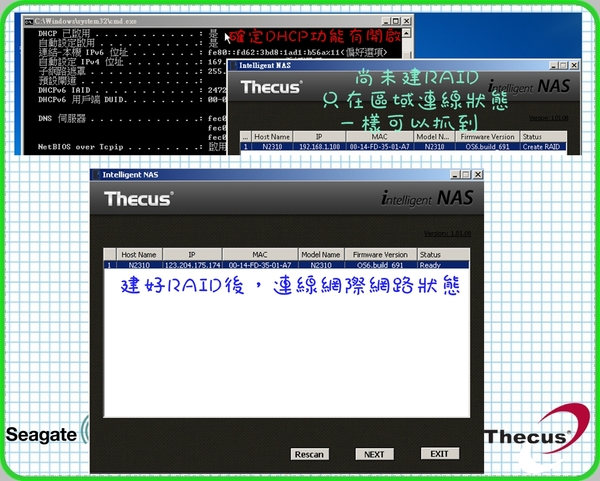Minimize the front Intelligent NAS window
Screen dimensions: 600x481
coord(455,174)
